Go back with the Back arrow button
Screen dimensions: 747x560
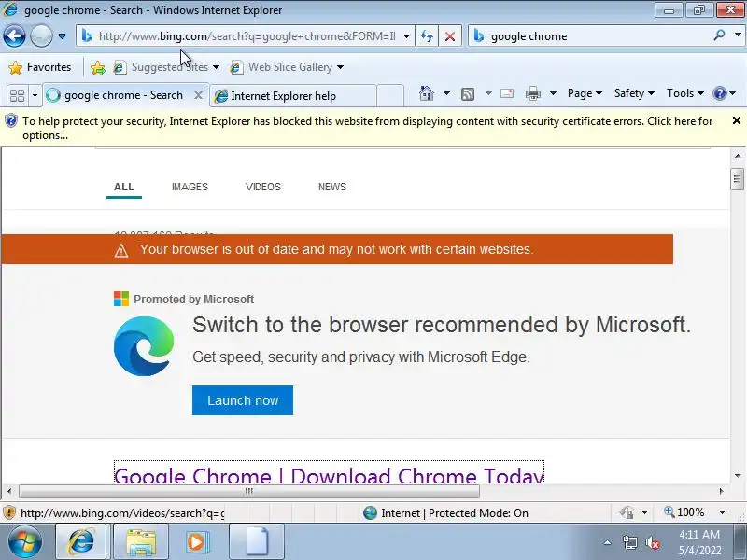(14, 35)
